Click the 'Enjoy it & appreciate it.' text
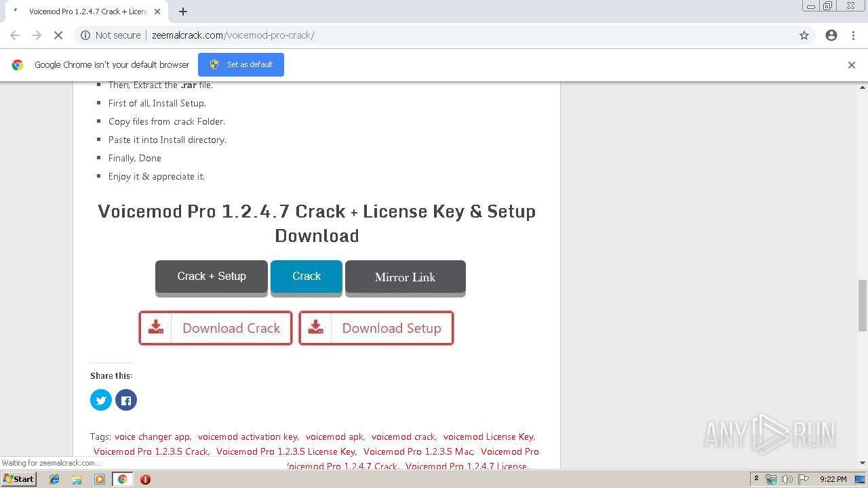The width and height of the screenshot is (868, 488). [x=157, y=176]
